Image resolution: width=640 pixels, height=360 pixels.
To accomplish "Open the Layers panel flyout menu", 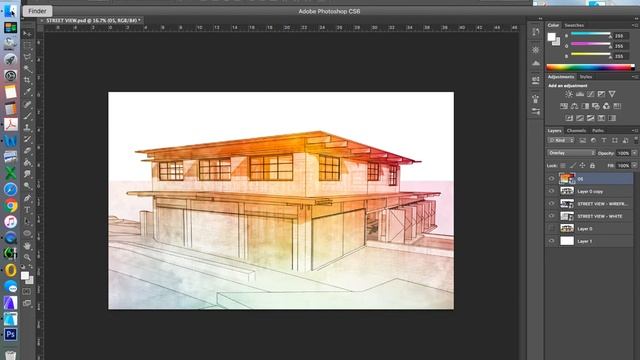I will (x=635, y=131).
